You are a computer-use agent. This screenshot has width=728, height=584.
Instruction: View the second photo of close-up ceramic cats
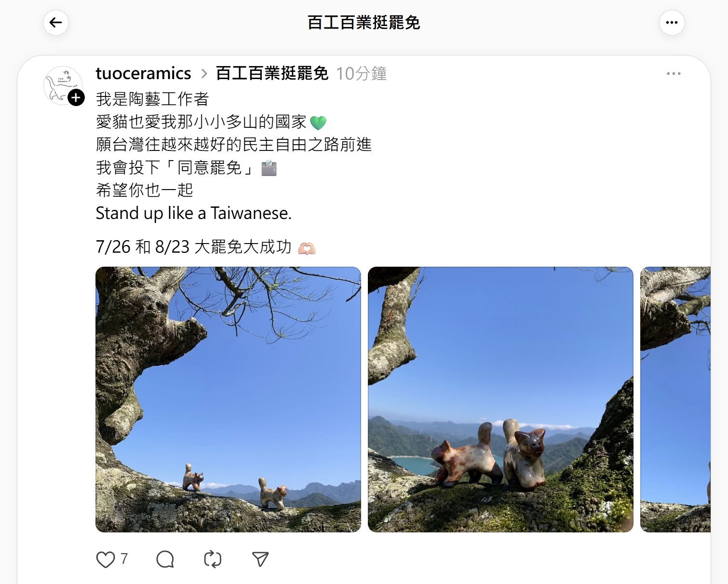tap(500, 399)
